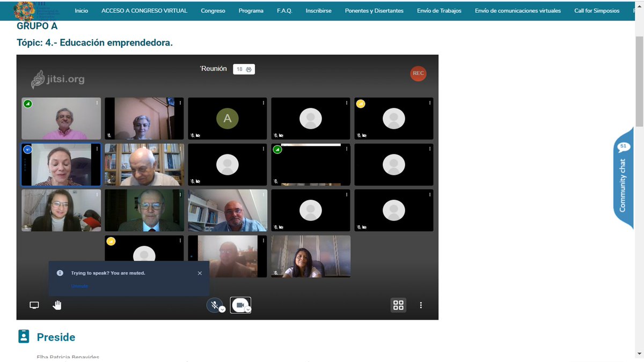The height and width of the screenshot is (362, 644).
Task: Open the video settings arrow beside the camera
Action: (x=248, y=309)
